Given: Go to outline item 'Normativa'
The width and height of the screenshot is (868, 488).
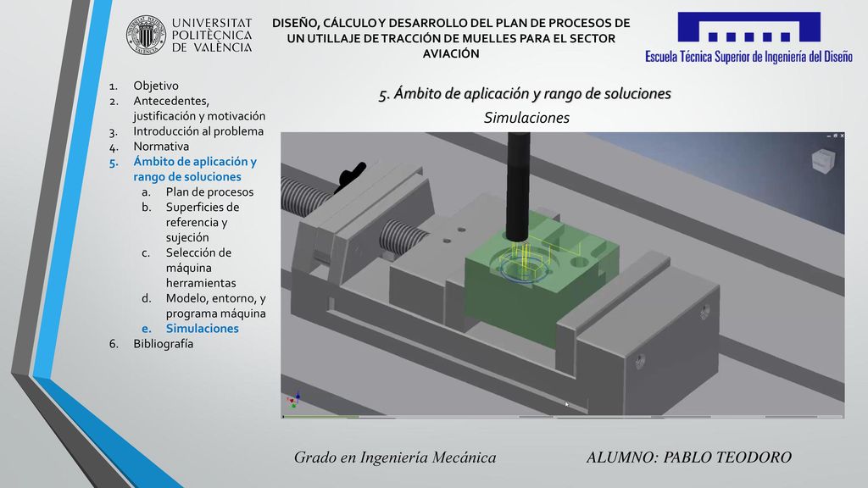Looking at the screenshot, I should pos(161,147).
